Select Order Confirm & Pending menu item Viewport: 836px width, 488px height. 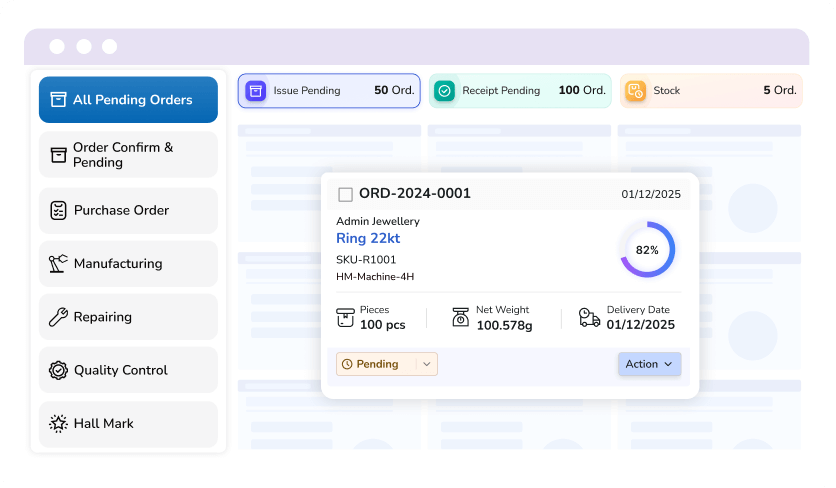[x=128, y=154]
